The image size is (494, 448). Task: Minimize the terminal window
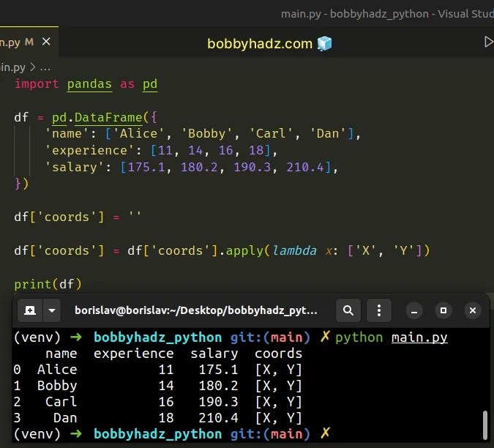coord(414,311)
